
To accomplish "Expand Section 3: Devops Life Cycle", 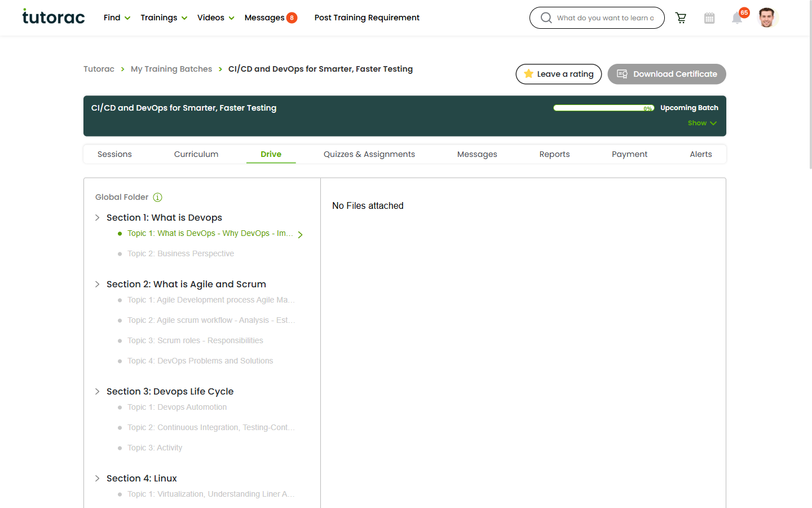I will click(x=97, y=392).
